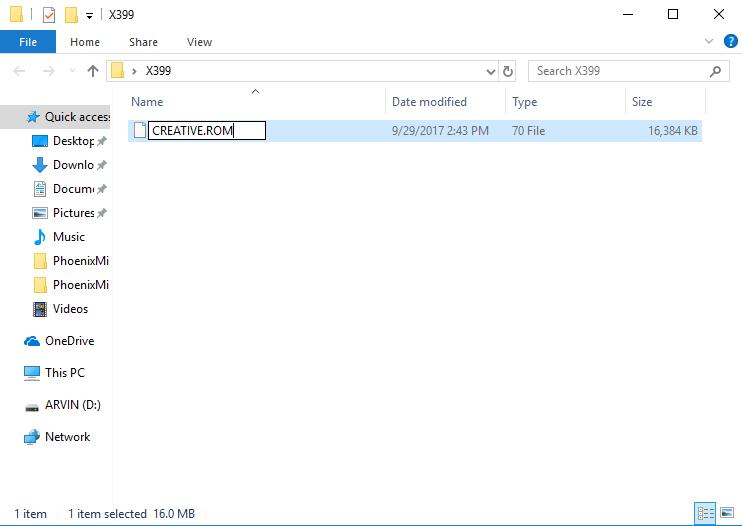The width and height of the screenshot is (742, 526).
Task: Sort files by Date modified column
Action: pyautogui.click(x=429, y=102)
